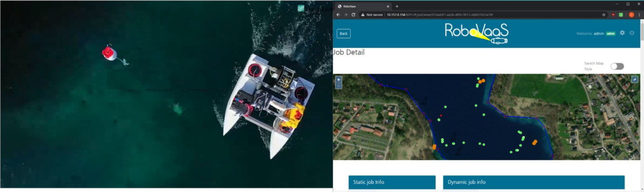Click the Back button on the RoboVaaS page

pos(343,34)
